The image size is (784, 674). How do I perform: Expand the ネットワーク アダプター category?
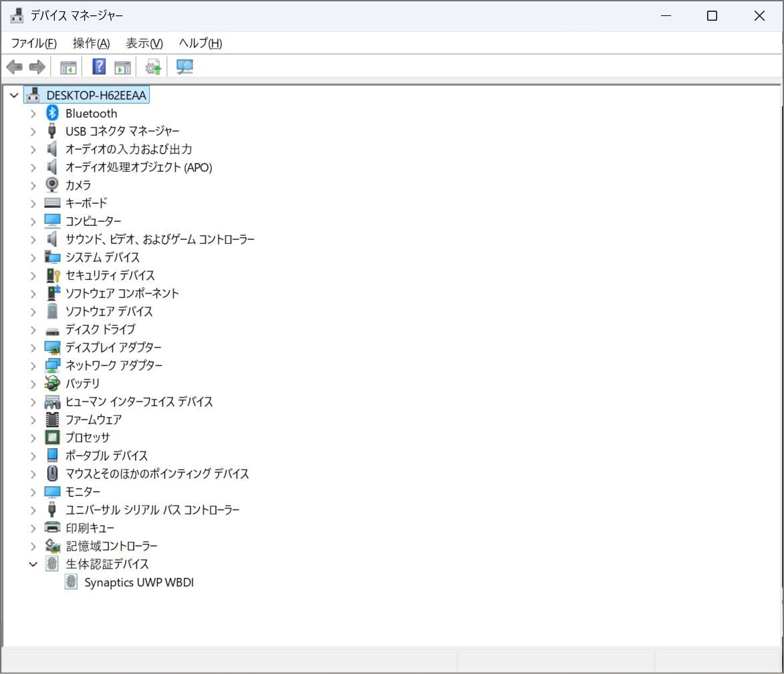point(33,365)
